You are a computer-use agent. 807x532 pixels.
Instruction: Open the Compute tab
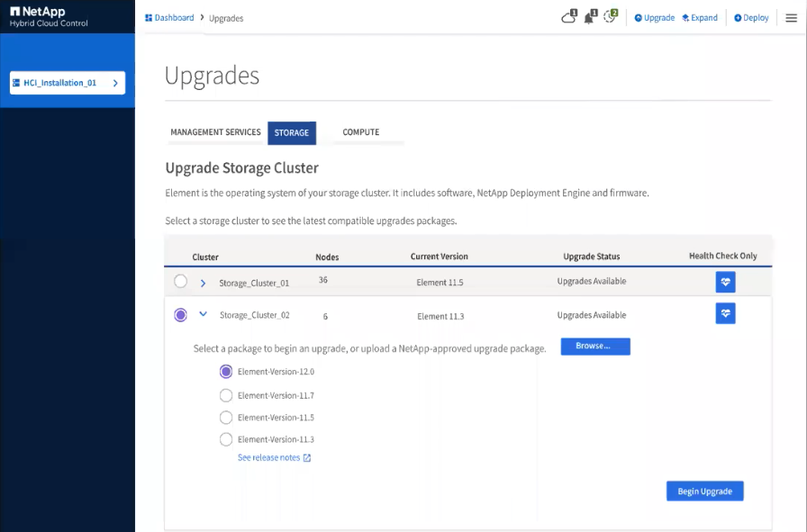[360, 132]
